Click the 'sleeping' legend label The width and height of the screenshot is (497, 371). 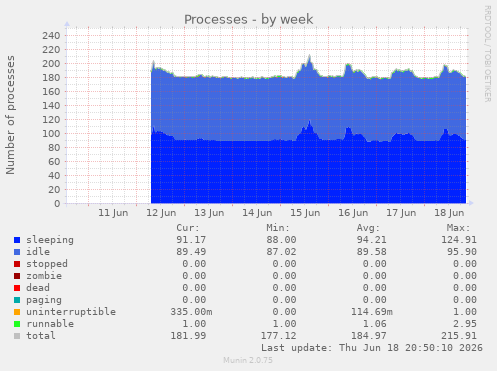click(x=50, y=240)
